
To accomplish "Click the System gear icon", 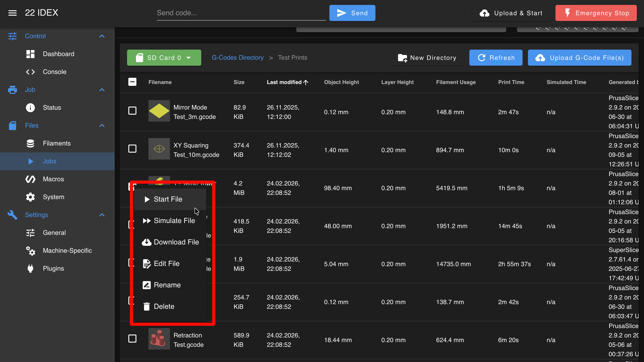I will (30, 197).
